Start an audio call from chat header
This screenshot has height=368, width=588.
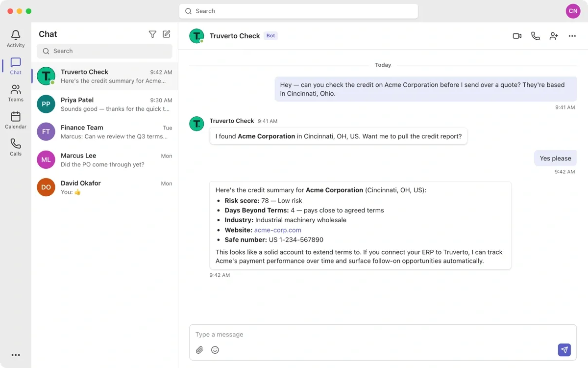click(536, 36)
